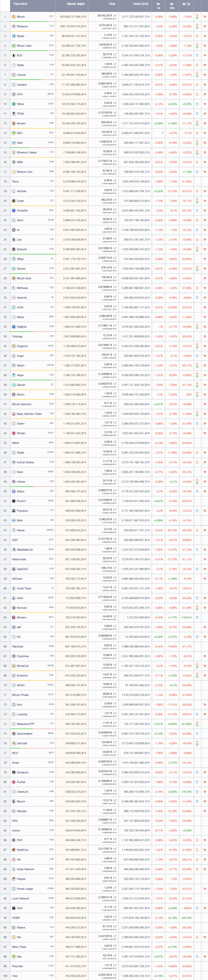Sort by the Para birimi column header
The image size is (208, 980).
pyautogui.click(x=20, y=4)
